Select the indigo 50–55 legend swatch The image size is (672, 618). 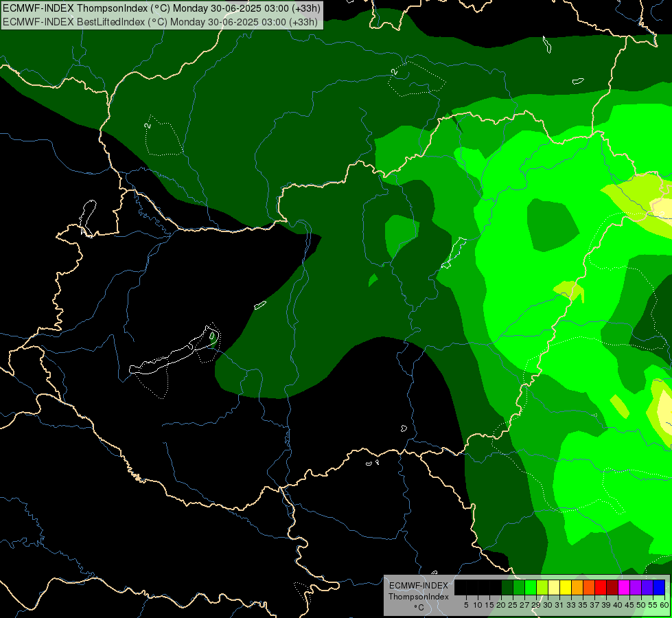[647, 587]
